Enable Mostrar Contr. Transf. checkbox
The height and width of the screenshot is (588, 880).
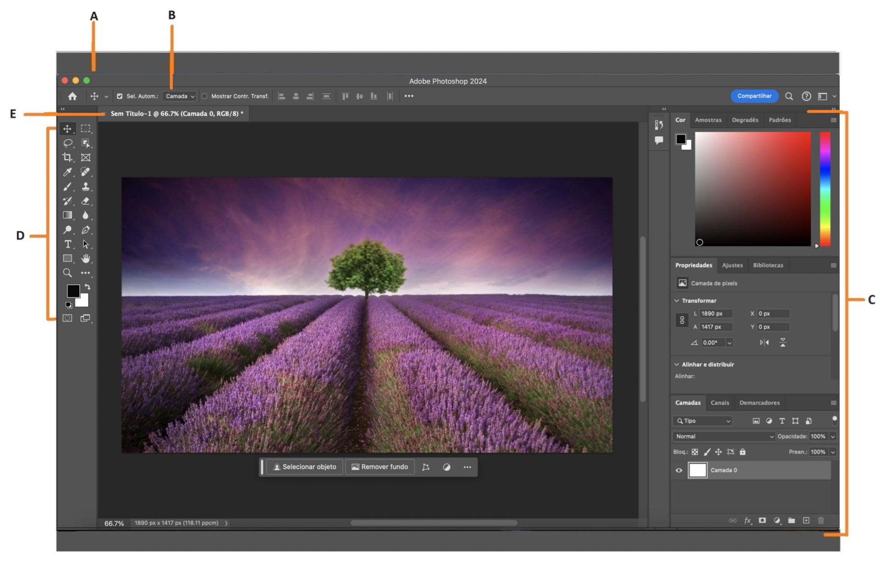tap(205, 96)
